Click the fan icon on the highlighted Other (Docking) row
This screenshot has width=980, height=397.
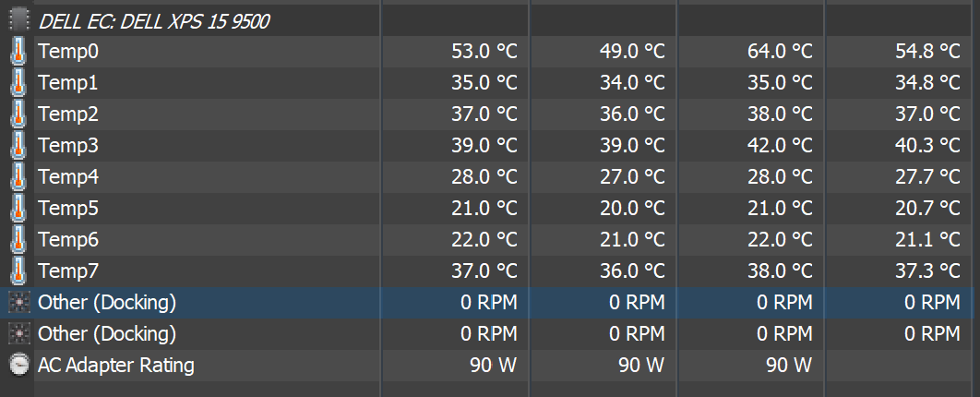(x=18, y=303)
